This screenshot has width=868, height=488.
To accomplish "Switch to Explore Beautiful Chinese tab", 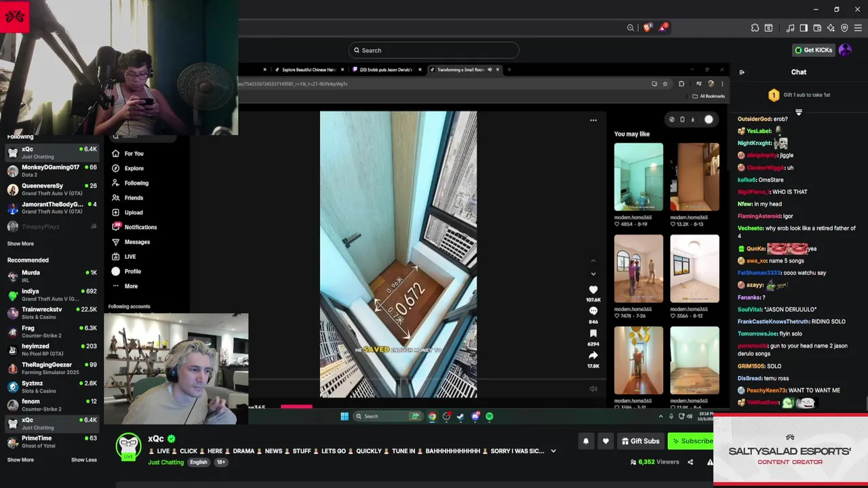I will click(x=308, y=69).
